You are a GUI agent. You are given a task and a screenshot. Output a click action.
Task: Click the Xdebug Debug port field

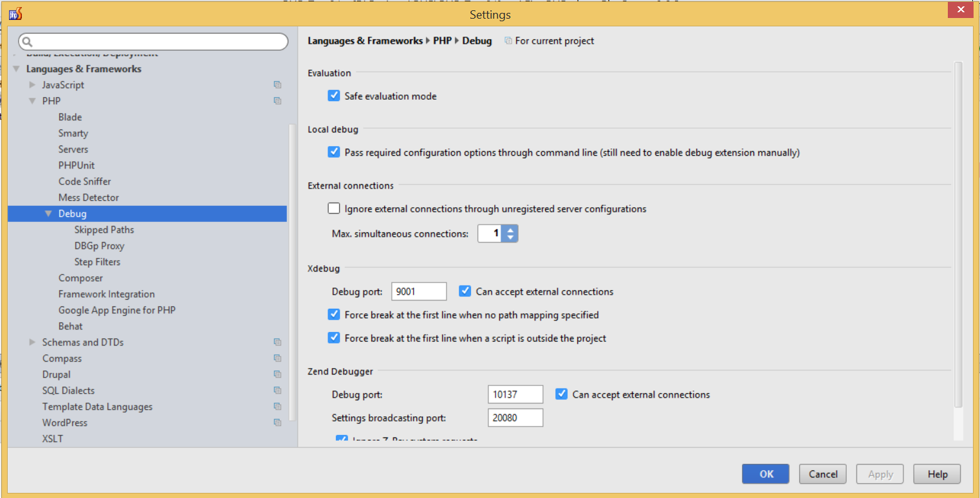pyautogui.click(x=418, y=291)
